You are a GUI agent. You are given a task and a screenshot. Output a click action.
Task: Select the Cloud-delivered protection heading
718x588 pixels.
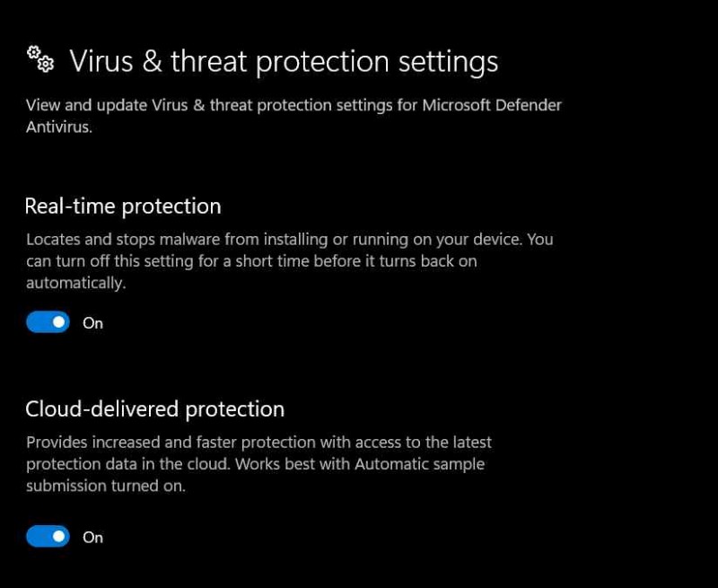[154, 408]
